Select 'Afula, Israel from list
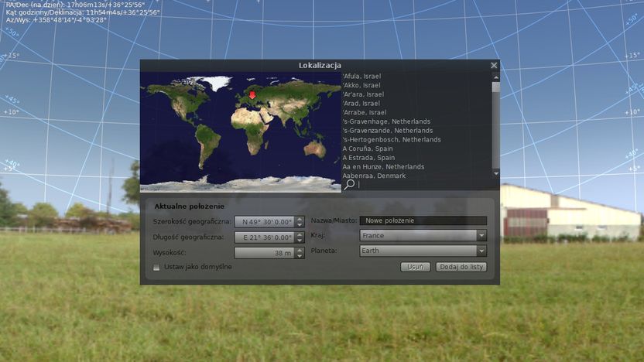 (x=361, y=77)
